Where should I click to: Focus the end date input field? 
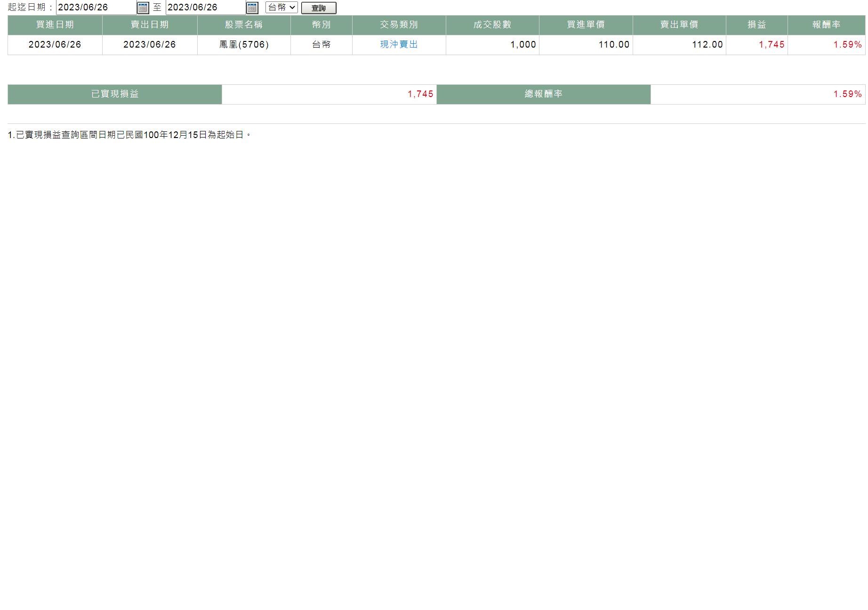coord(205,8)
